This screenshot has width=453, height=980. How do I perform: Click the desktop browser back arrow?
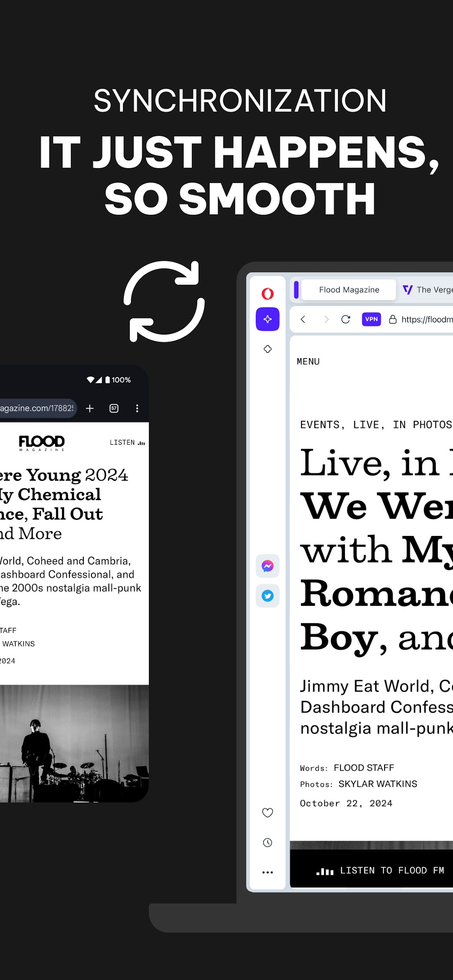(x=303, y=319)
